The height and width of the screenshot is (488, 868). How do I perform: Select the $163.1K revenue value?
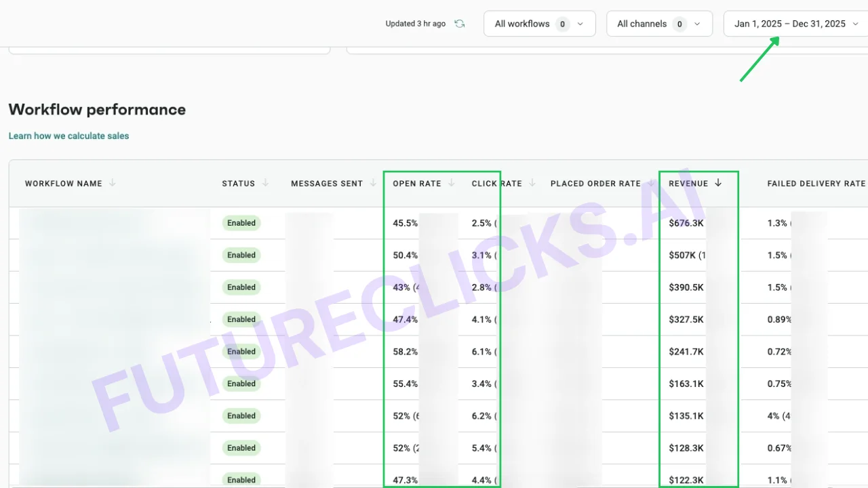[x=686, y=384]
